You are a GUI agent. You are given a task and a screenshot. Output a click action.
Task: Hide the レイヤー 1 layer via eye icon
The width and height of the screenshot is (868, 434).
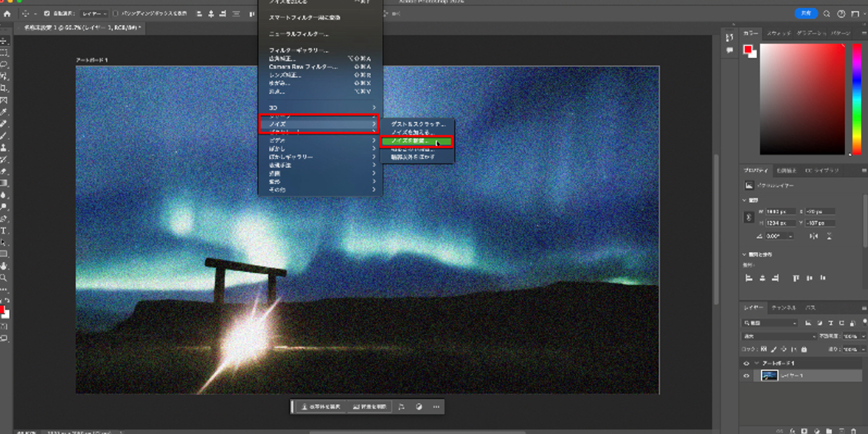(747, 376)
